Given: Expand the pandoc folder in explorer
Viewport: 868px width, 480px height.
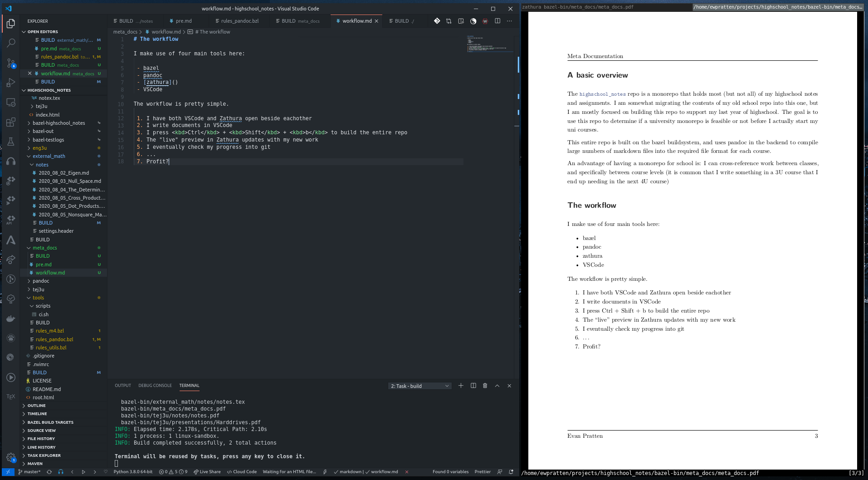Looking at the screenshot, I should tap(41, 281).
